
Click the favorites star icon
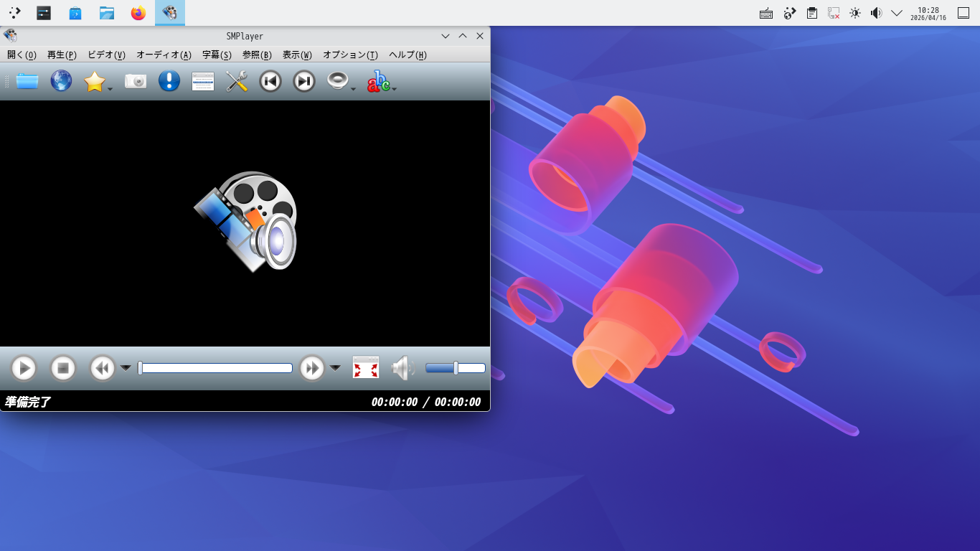95,82
